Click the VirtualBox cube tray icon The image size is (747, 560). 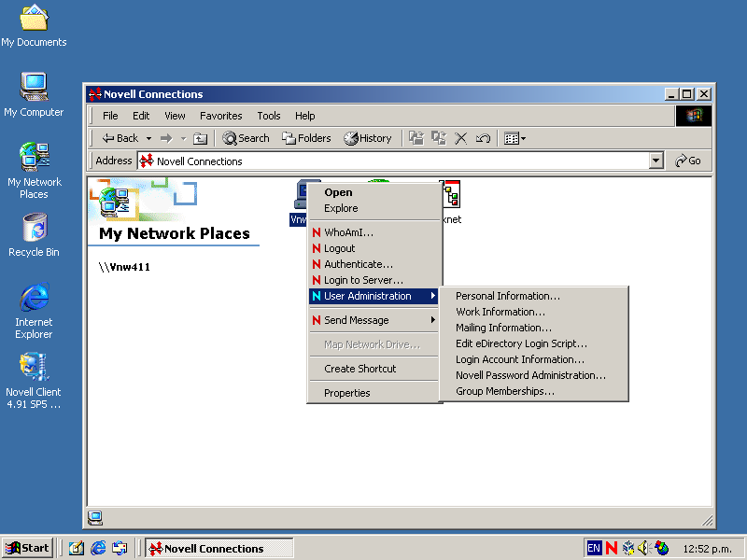click(x=628, y=549)
